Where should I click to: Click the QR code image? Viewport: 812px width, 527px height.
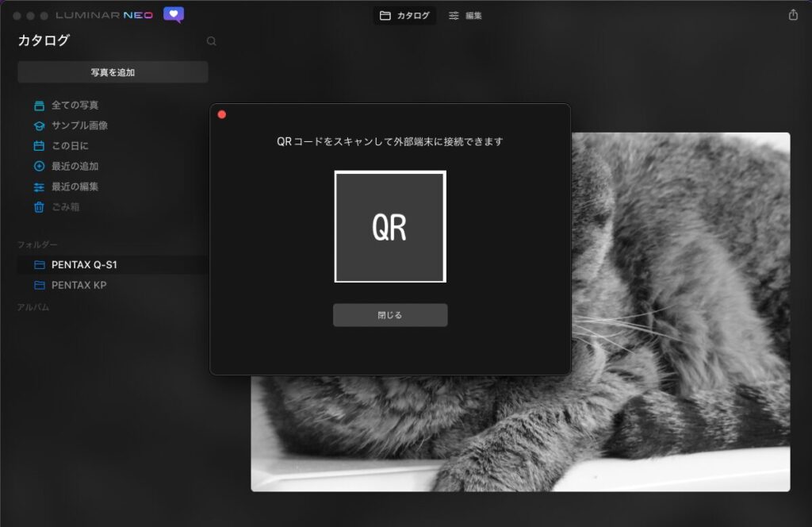click(389, 226)
